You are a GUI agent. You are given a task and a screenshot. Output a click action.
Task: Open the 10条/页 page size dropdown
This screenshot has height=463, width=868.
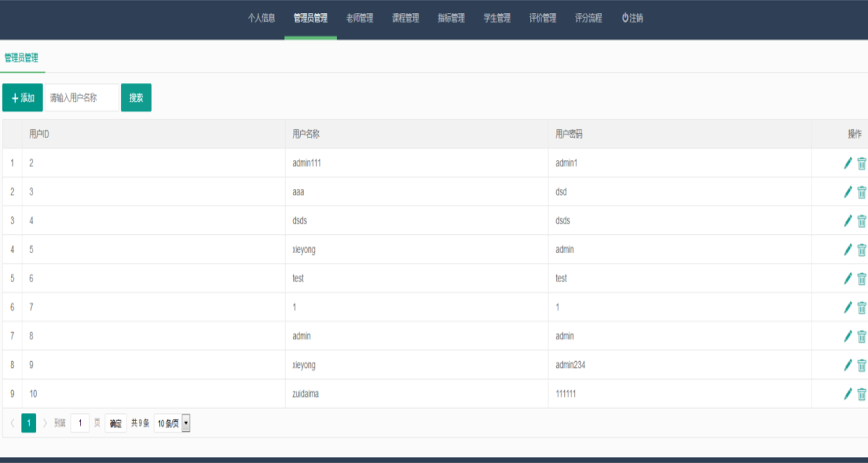pos(172,423)
